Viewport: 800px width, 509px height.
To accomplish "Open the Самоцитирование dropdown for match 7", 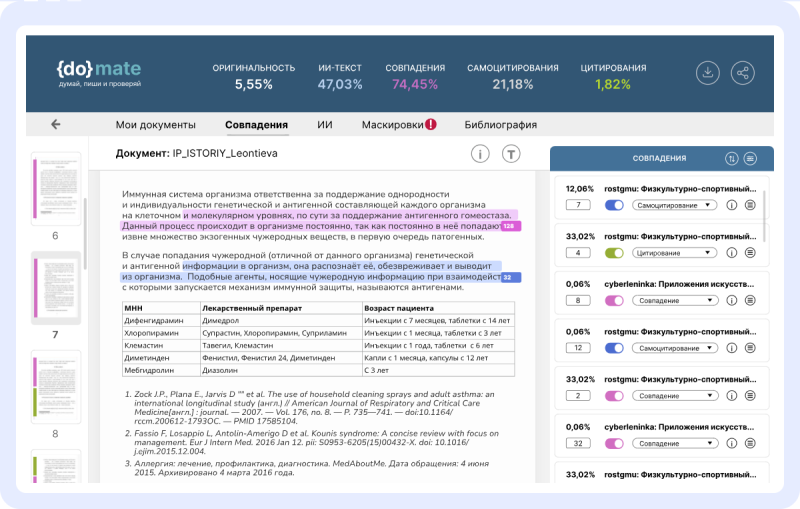I will pos(674,205).
